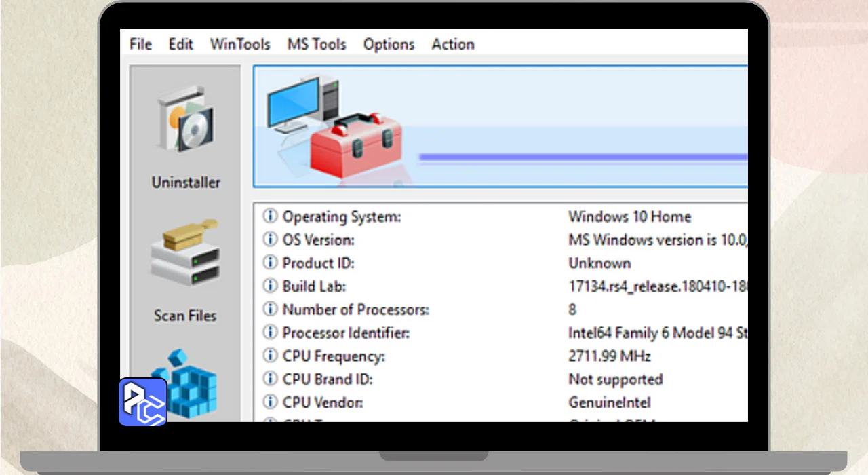
Task: Click the 'MS Windows version is 10.0' value
Action: pyautogui.click(x=658, y=240)
